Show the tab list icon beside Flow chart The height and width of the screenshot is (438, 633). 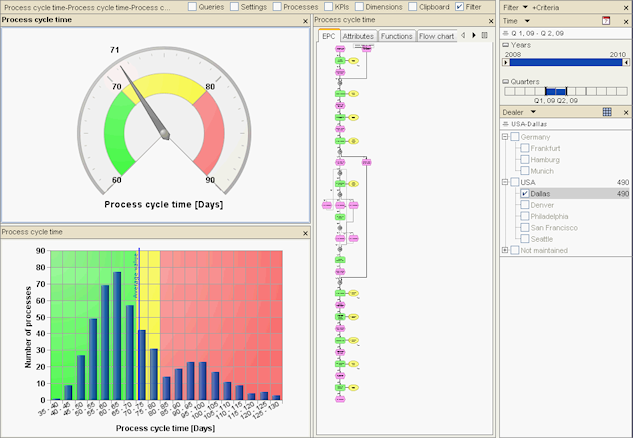tap(484, 36)
